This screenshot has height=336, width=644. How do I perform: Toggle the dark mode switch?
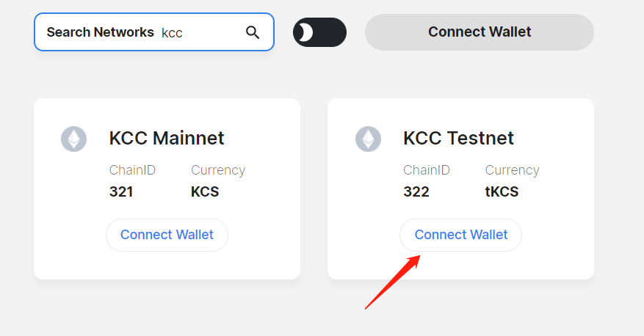[319, 32]
